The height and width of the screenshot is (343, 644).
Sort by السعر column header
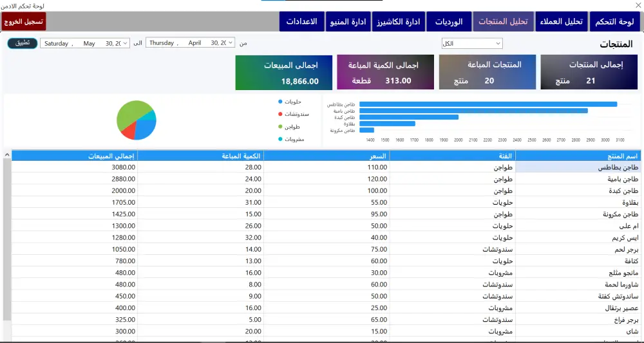[327, 156]
